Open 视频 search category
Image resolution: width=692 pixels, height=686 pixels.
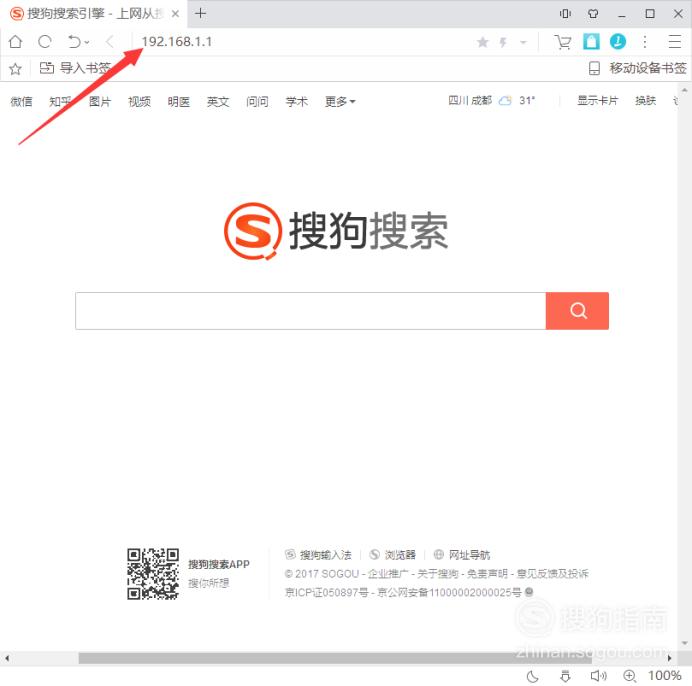point(139,102)
